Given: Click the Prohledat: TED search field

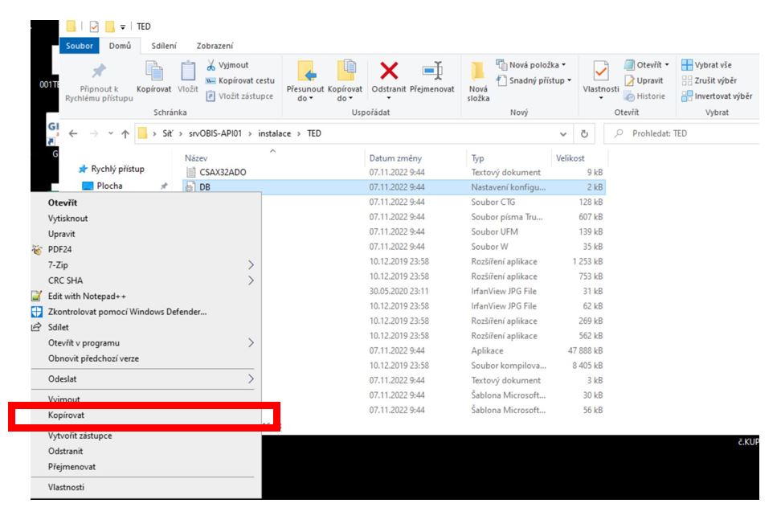Looking at the screenshot, I should tap(699, 133).
